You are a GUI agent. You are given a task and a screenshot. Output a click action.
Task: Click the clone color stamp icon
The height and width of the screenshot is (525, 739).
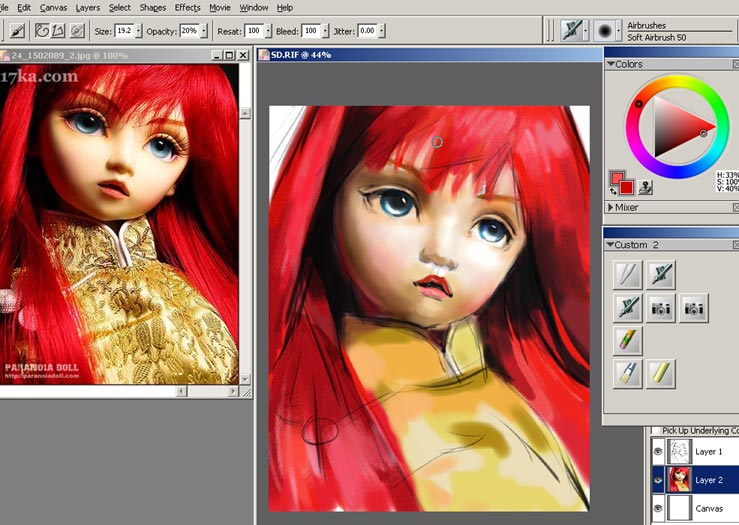click(646, 187)
